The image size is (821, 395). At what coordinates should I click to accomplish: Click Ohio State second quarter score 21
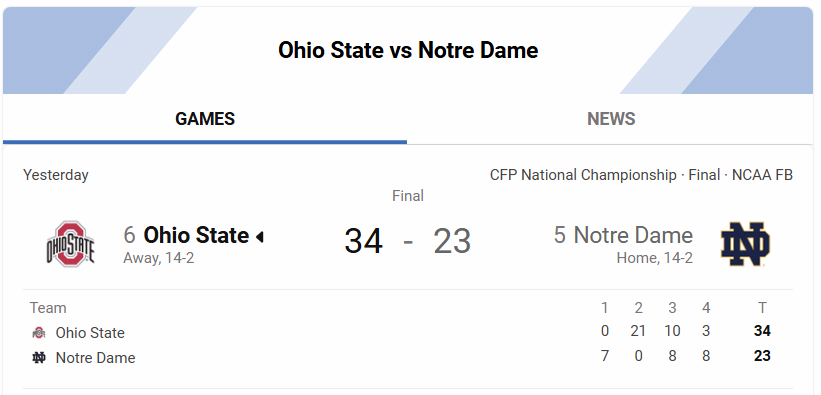[x=638, y=331]
